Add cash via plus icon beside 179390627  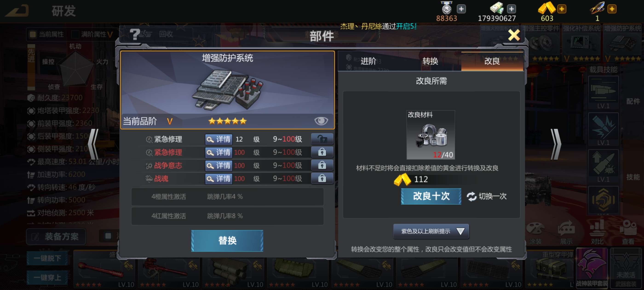(x=512, y=9)
